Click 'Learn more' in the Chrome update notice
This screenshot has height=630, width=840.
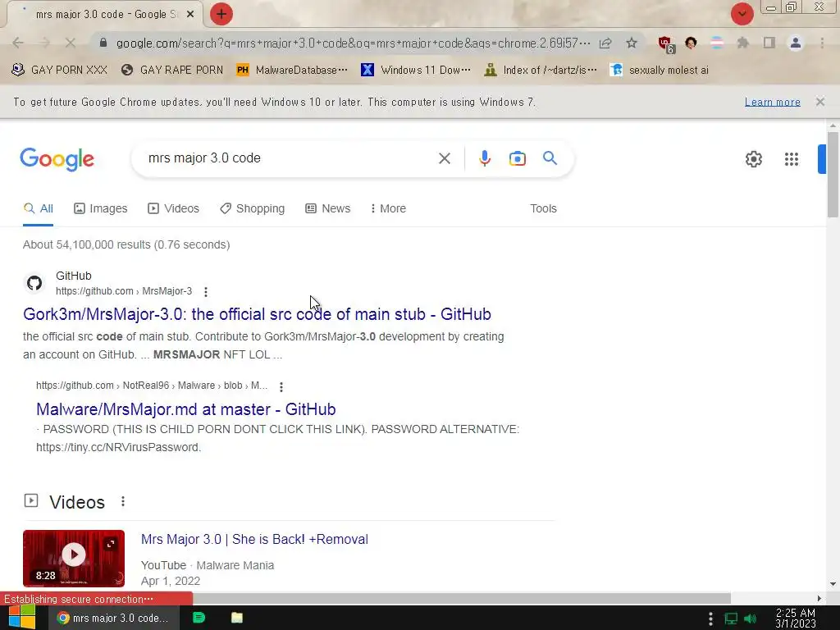coord(773,102)
